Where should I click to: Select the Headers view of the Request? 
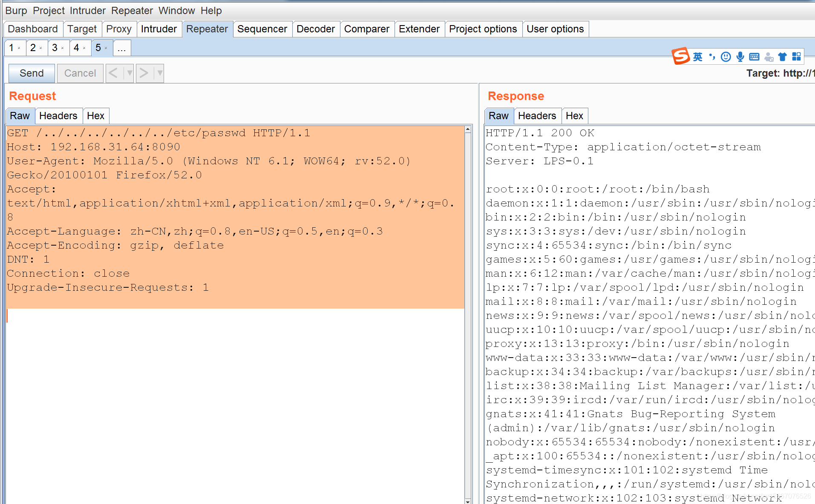(x=58, y=116)
